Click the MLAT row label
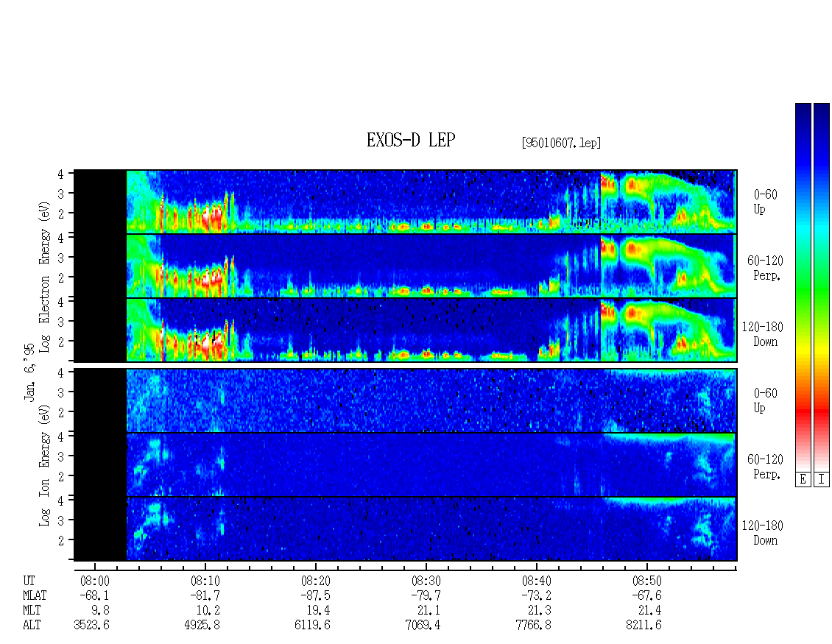This screenshot has height=644, width=832. pos(35,595)
